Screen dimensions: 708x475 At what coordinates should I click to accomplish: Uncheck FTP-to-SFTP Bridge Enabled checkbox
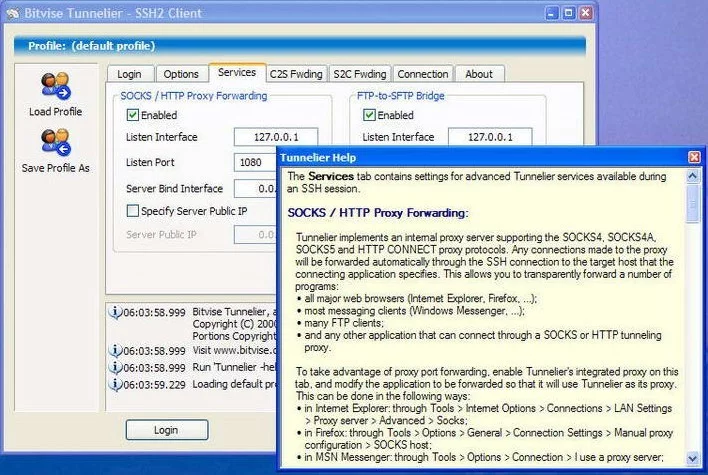point(369,115)
